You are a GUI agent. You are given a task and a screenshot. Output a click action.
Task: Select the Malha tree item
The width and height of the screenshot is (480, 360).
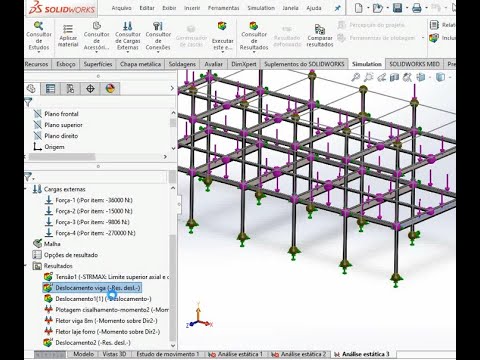click(47, 244)
